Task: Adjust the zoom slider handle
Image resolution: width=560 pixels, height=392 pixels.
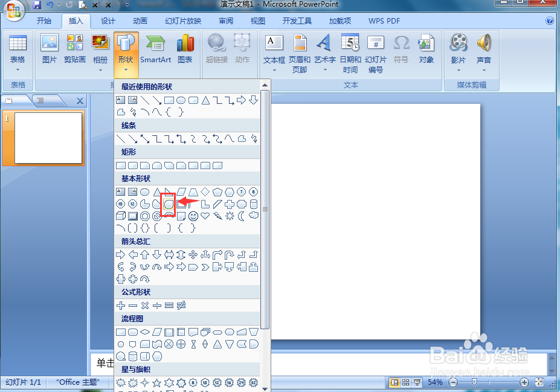Action: pyautogui.click(x=474, y=382)
